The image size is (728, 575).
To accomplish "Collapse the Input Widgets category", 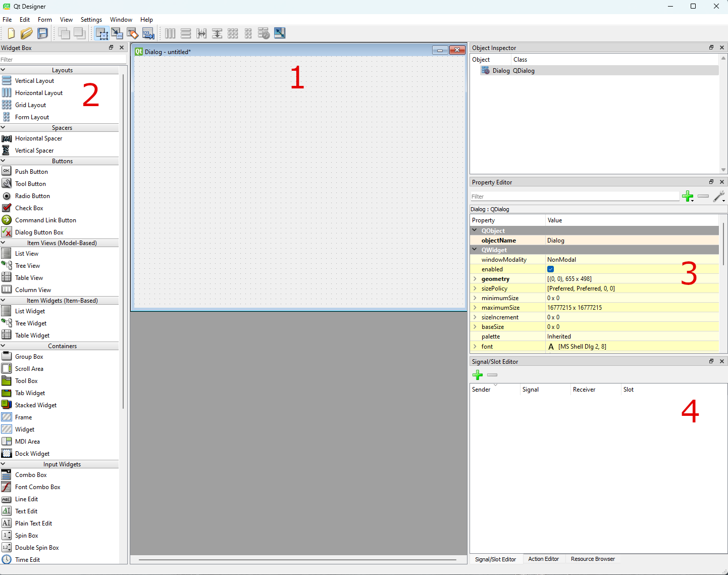I will (x=60, y=464).
